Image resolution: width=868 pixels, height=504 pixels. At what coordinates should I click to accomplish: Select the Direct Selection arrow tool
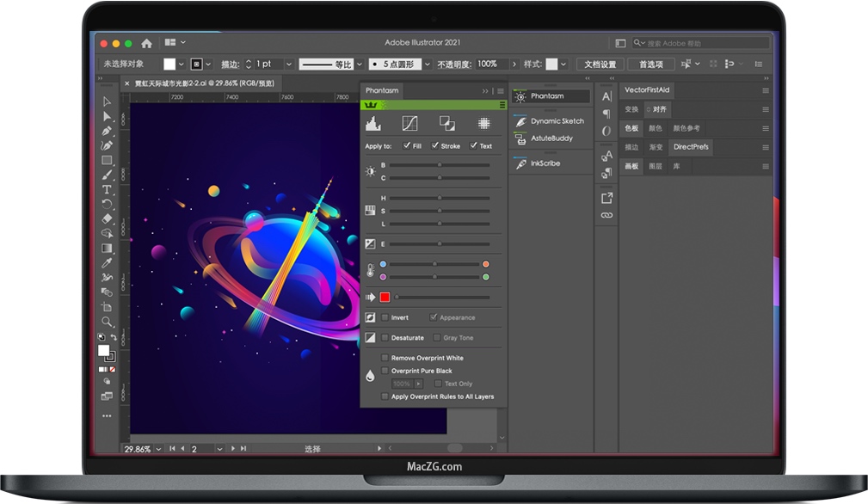pos(107,116)
